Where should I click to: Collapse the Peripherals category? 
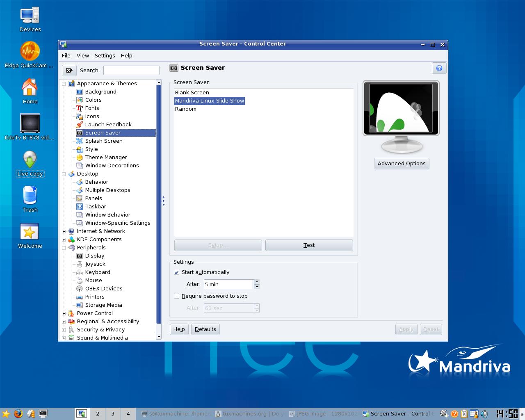coord(64,248)
